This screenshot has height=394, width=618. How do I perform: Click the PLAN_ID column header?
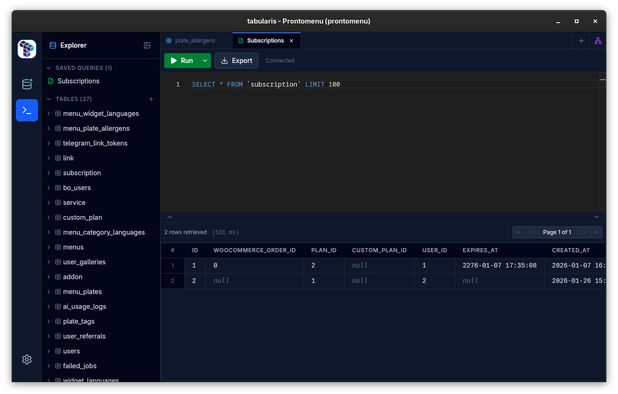click(x=324, y=250)
